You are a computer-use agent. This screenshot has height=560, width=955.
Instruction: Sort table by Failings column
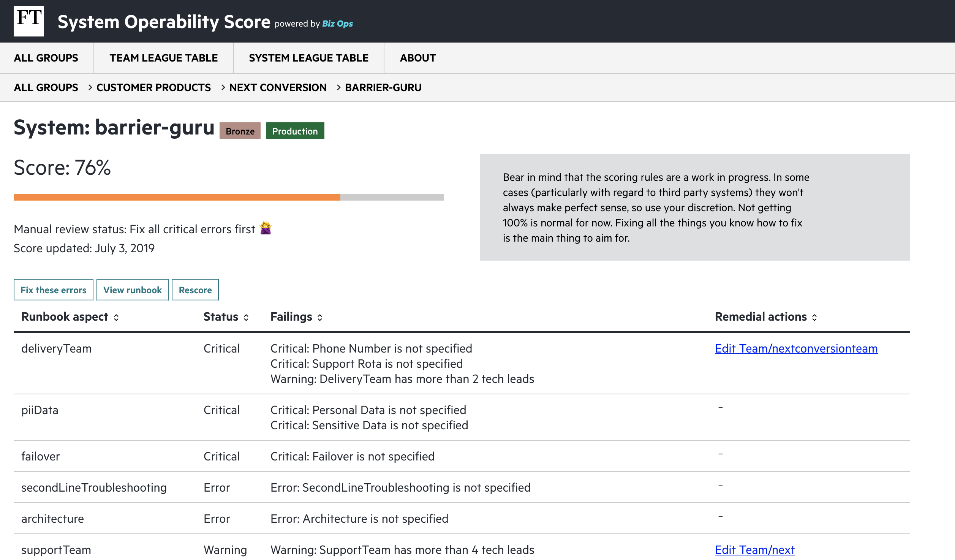[320, 317]
